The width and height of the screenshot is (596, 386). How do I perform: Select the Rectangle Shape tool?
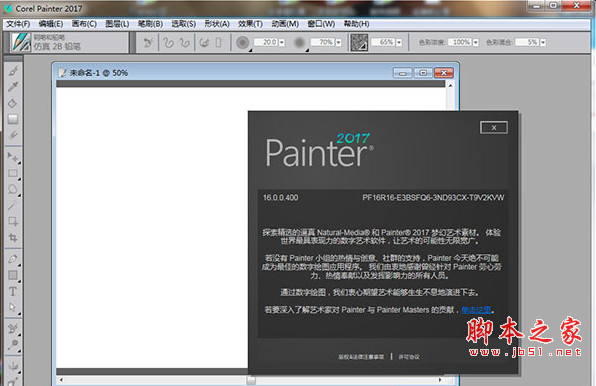coord(13,275)
